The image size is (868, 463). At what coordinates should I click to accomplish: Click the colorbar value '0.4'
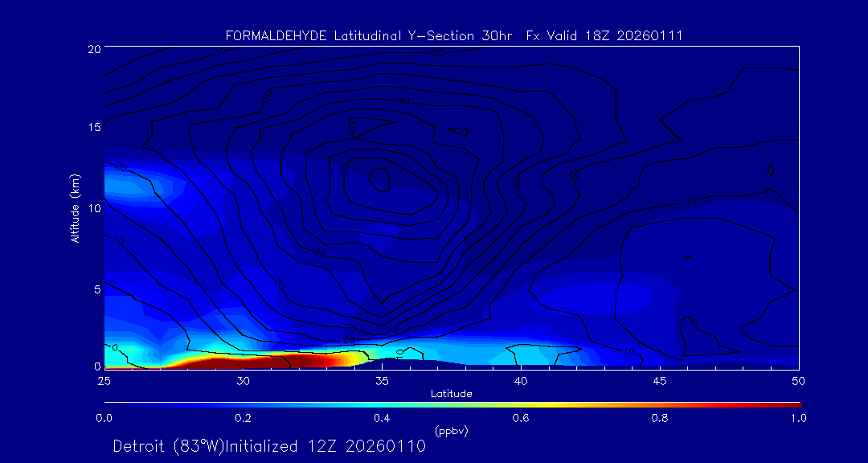(382, 418)
